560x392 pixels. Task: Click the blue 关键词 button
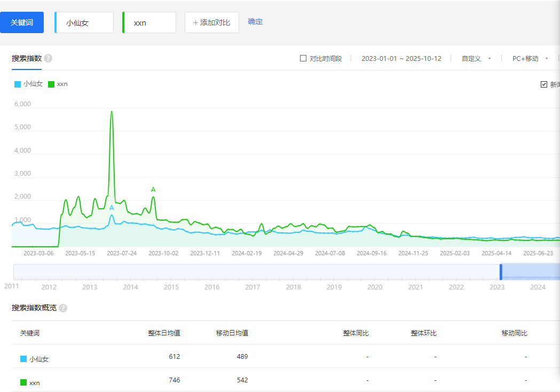tap(22, 22)
